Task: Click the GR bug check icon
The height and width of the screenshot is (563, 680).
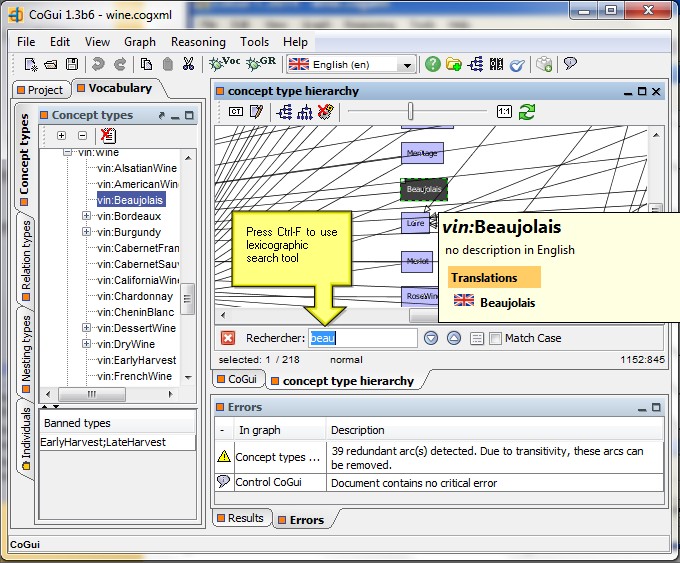Action: tap(261, 63)
